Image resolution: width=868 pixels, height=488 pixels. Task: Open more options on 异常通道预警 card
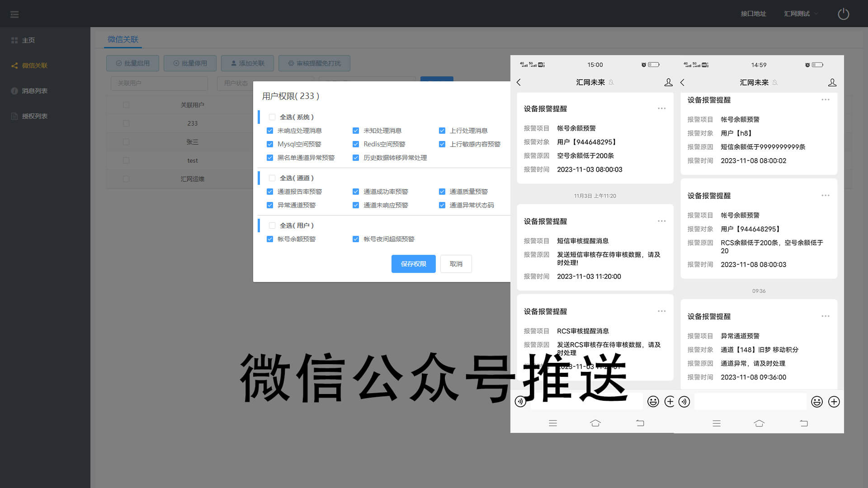(x=826, y=316)
